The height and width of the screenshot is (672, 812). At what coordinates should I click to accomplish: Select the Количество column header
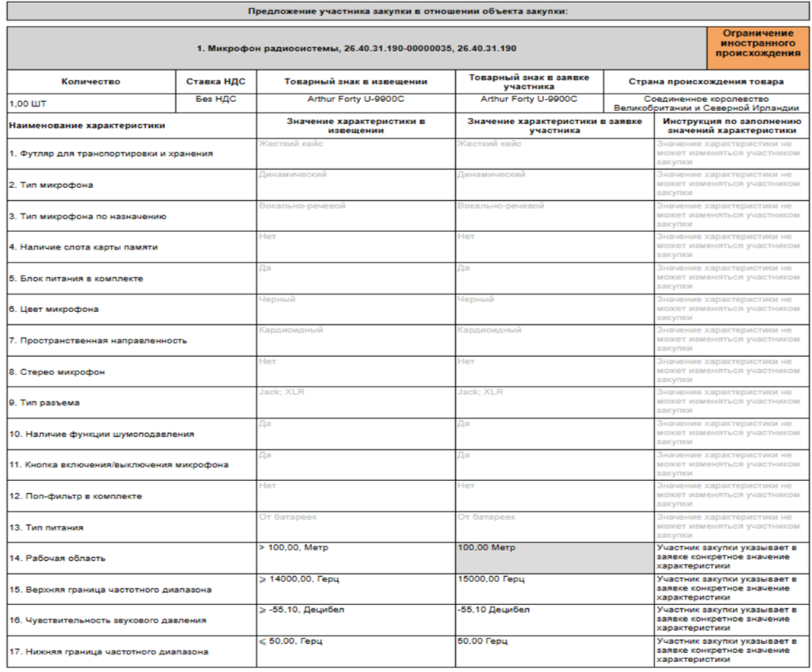coord(91,81)
